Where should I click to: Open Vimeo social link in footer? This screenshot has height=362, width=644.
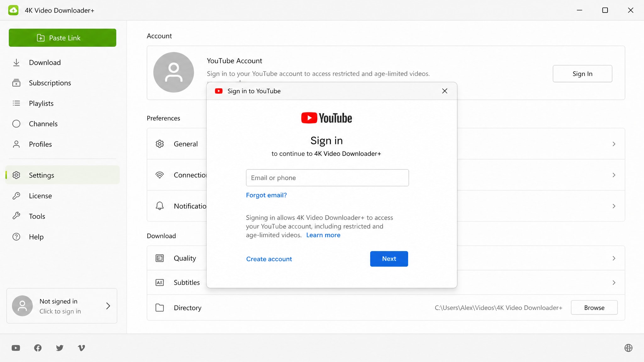pyautogui.click(x=81, y=348)
